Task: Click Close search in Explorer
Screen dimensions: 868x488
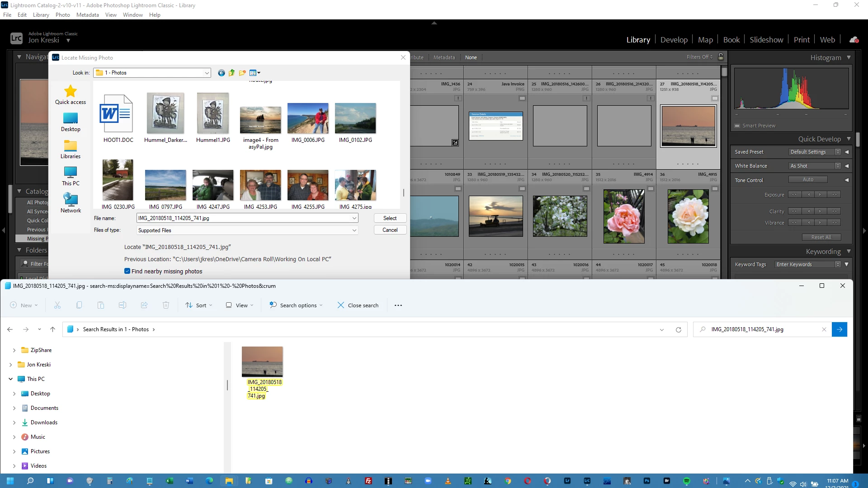Action: pos(358,305)
